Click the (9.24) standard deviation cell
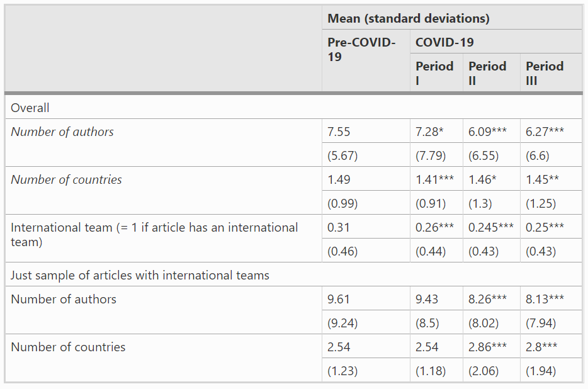 coord(342,323)
